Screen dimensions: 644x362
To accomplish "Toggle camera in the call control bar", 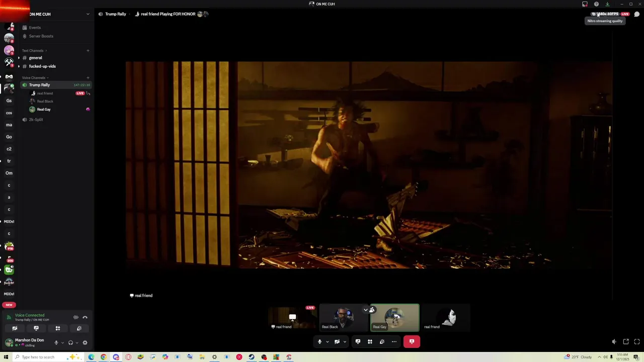I will [337, 342].
